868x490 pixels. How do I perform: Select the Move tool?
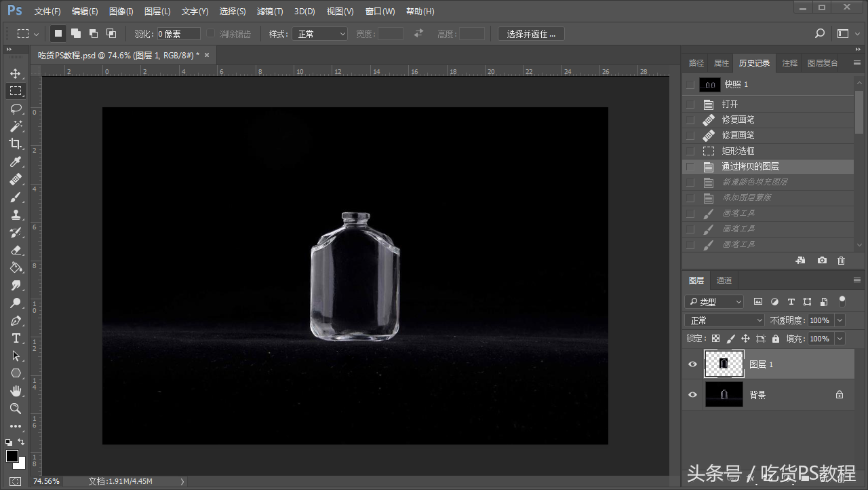pos(16,73)
